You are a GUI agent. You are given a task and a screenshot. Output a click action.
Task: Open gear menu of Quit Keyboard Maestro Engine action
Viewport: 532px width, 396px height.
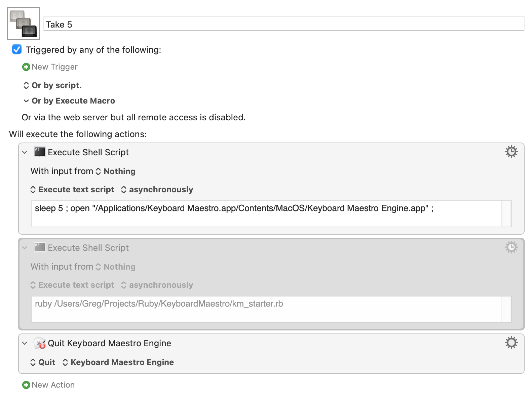click(511, 343)
